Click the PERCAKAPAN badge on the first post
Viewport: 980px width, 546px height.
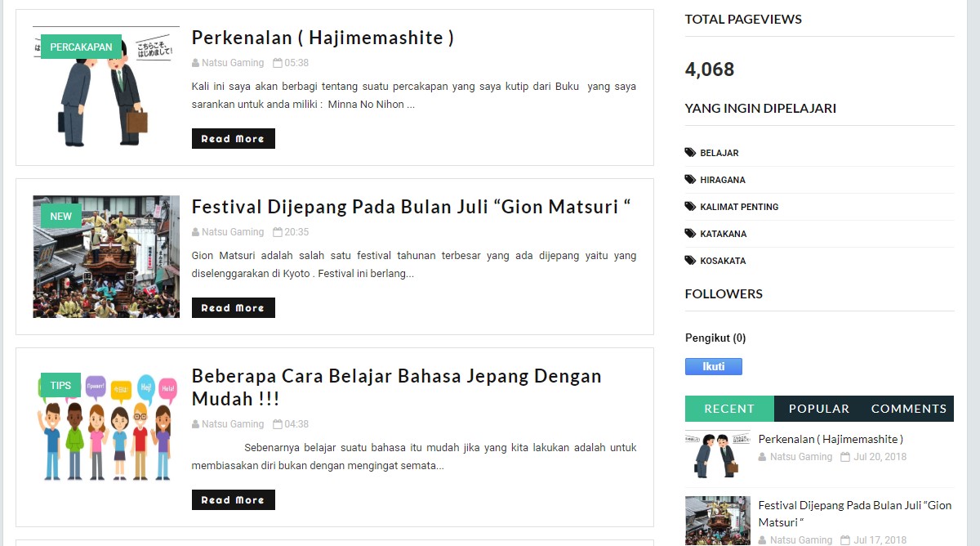pos(81,47)
